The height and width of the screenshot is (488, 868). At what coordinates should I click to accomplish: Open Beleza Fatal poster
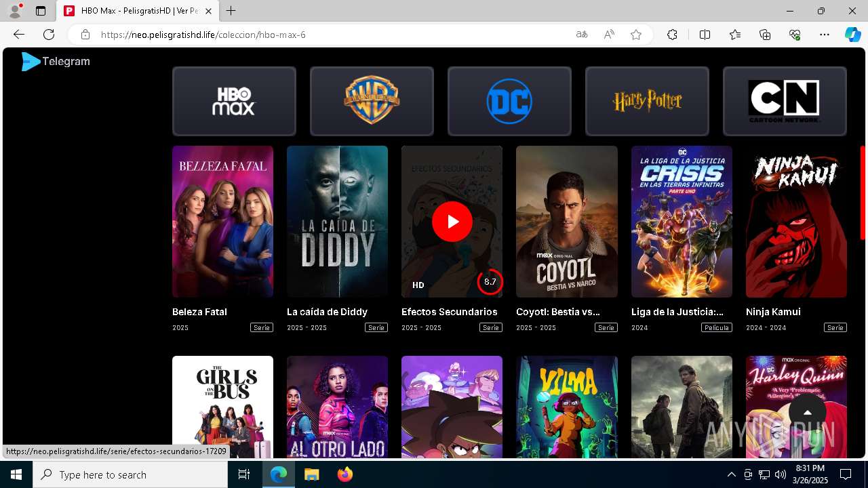pos(222,222)
